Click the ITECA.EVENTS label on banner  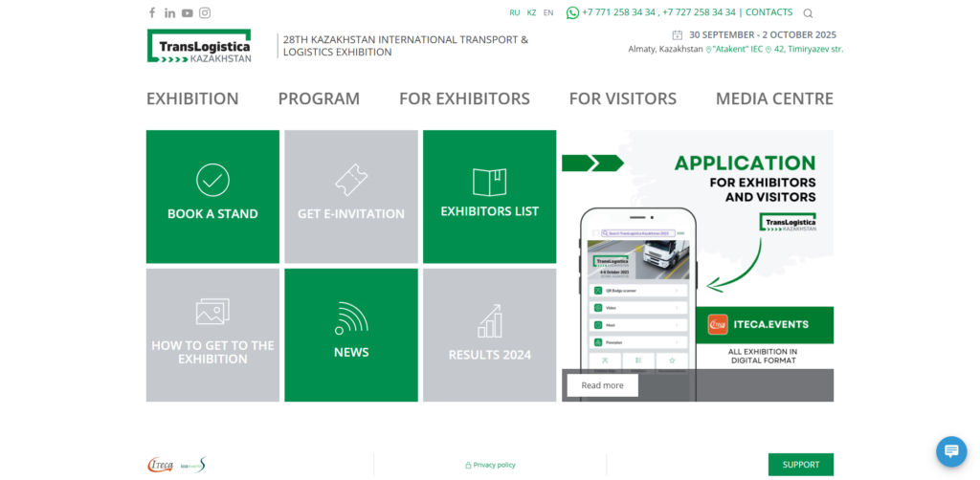tap(771, 324)
